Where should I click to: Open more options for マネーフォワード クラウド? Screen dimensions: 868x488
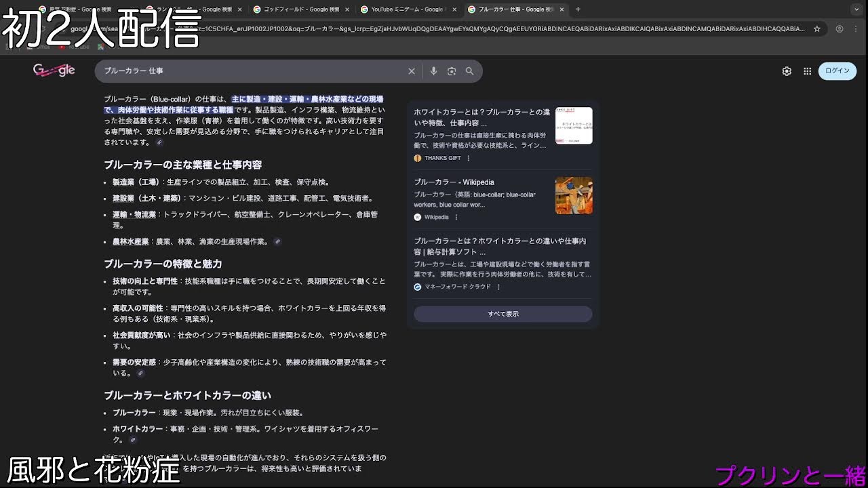coord(498,287)
